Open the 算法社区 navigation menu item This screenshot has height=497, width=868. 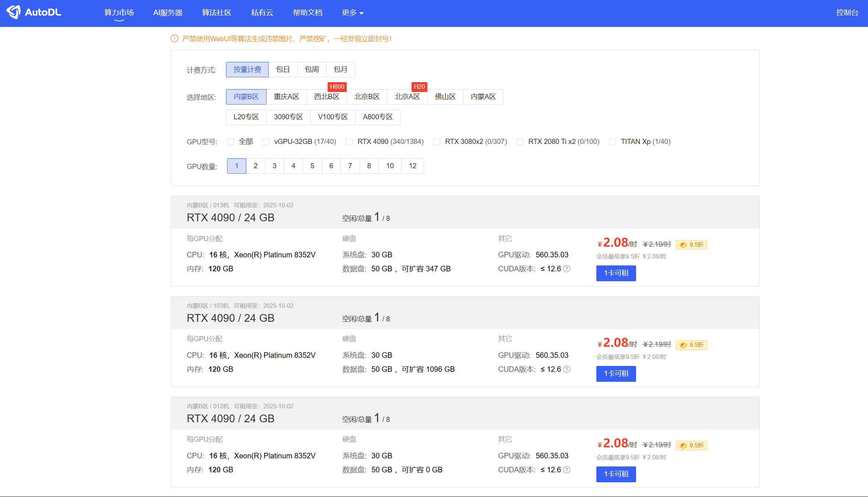click(216, 13)
